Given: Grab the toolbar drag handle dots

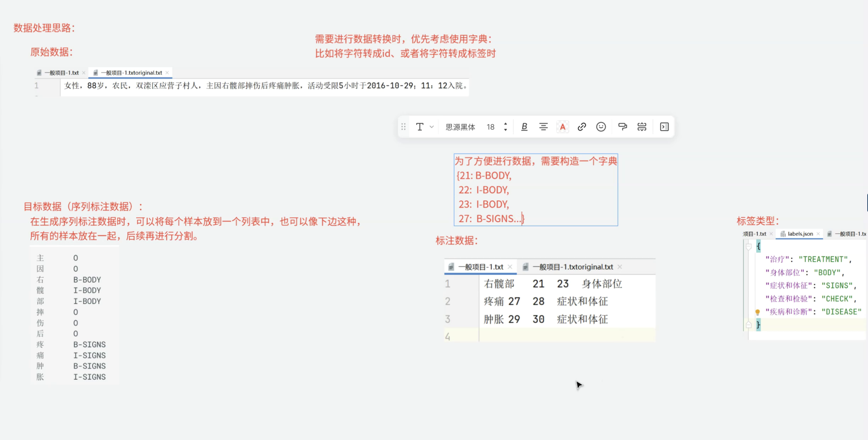Looking at the screenshot, I should (x=403, y=127).
